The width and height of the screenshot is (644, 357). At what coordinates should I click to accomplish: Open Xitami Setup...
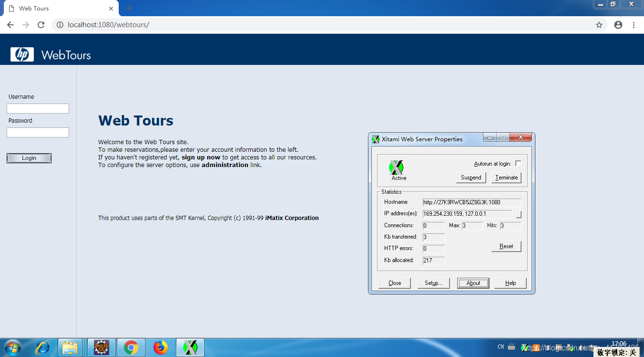point(433,283)
